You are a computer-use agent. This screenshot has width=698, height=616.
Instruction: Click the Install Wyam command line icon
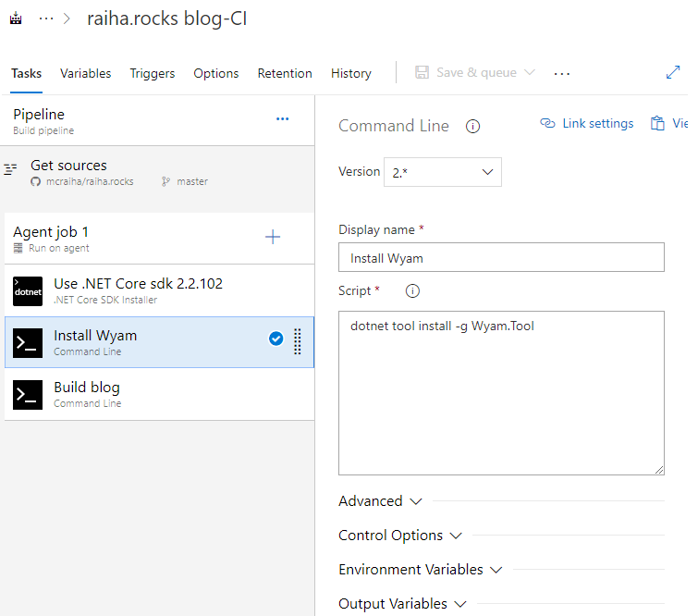[x=28, y=343]
